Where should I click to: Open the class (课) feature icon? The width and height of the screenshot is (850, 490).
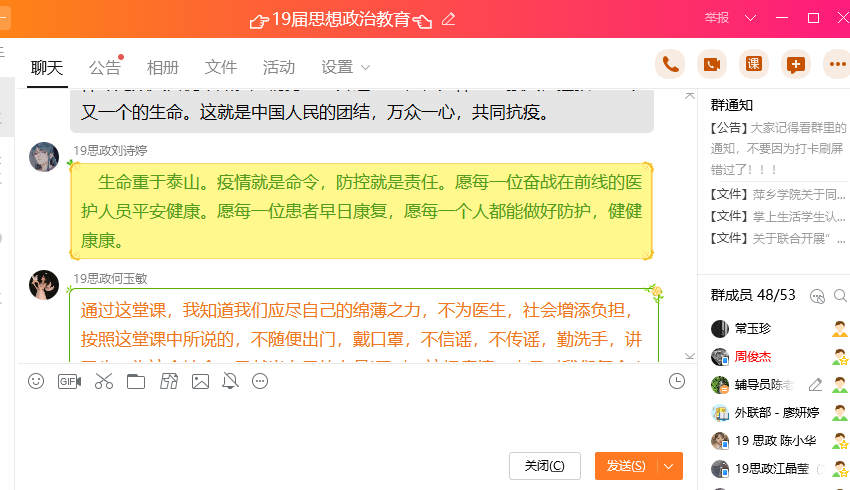pyautogui.click(x=754, y=65)
